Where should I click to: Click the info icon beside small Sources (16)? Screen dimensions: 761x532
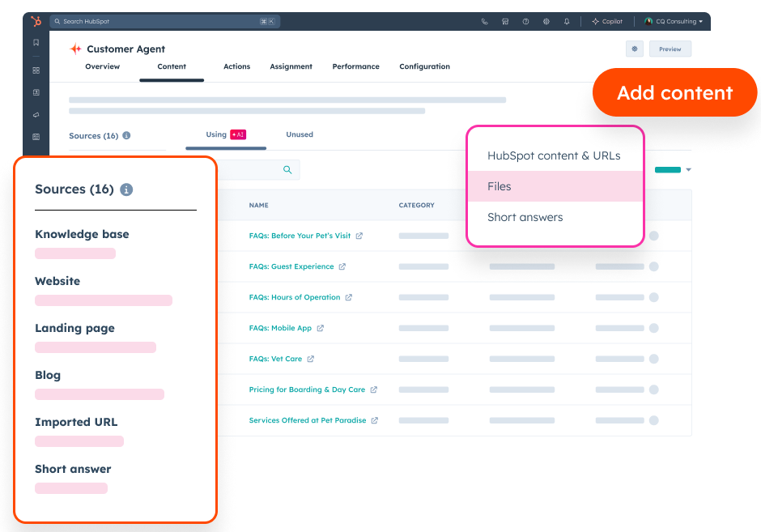[126, 135]
